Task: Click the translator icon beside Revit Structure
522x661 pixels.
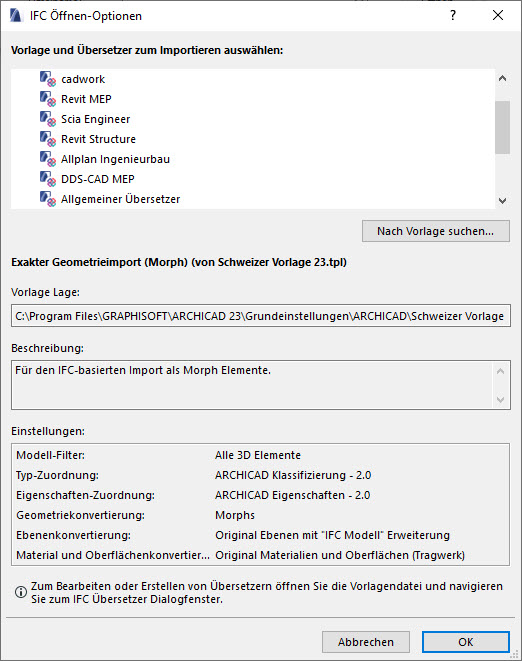Action: tap(48, 139)
